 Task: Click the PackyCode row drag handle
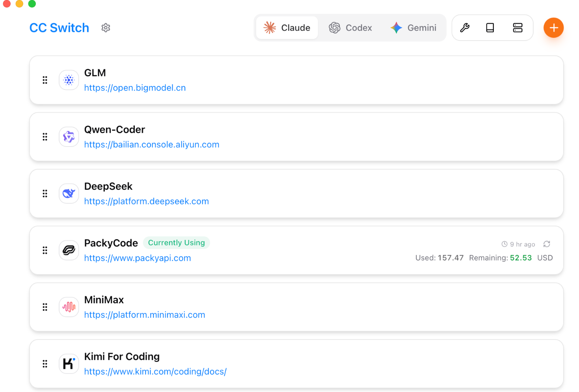pos(45,251)
